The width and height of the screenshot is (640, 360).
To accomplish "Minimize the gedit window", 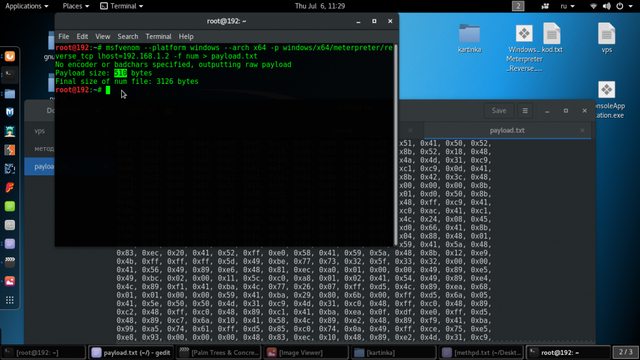I will [547, 111].
